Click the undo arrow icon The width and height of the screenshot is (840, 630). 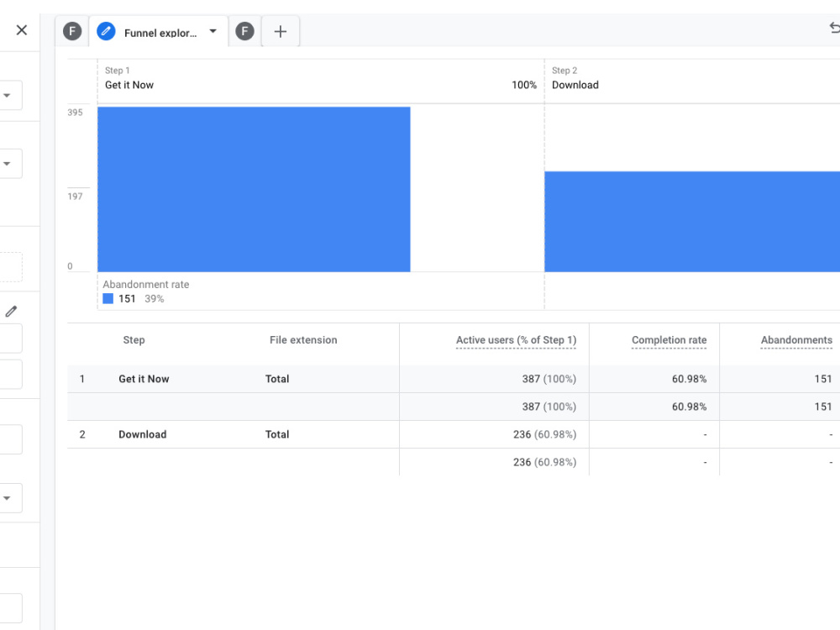coord(835,28)
